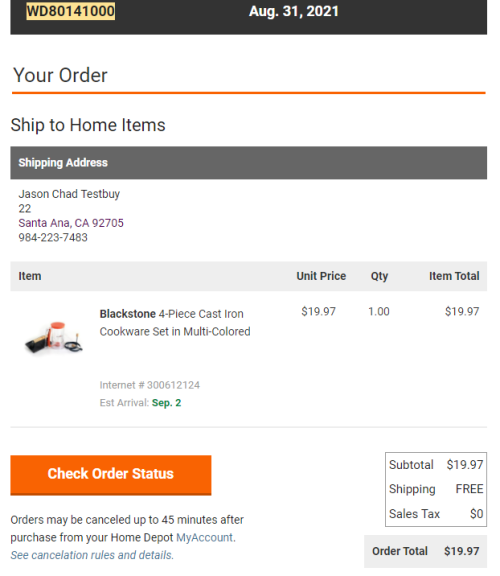This screenshot has width=500, height=576.
Task: Click the Qty column header
Action: tap(379, 276)
